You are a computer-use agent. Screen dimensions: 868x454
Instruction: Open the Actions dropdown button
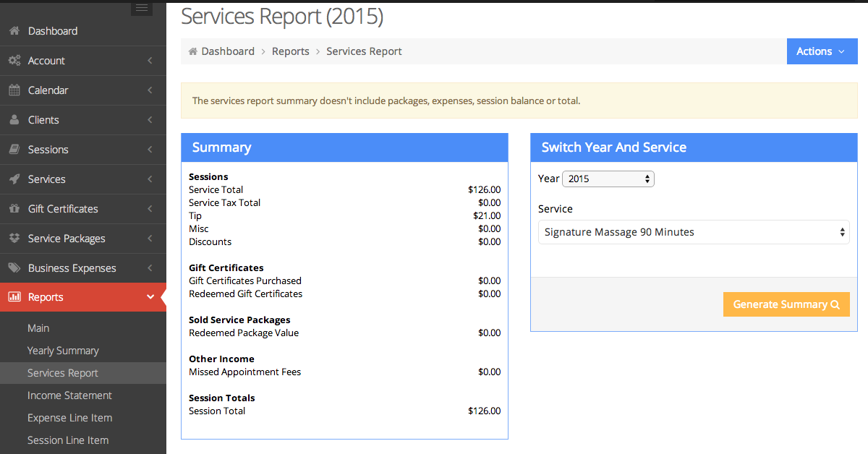click(x=821, y=51)
